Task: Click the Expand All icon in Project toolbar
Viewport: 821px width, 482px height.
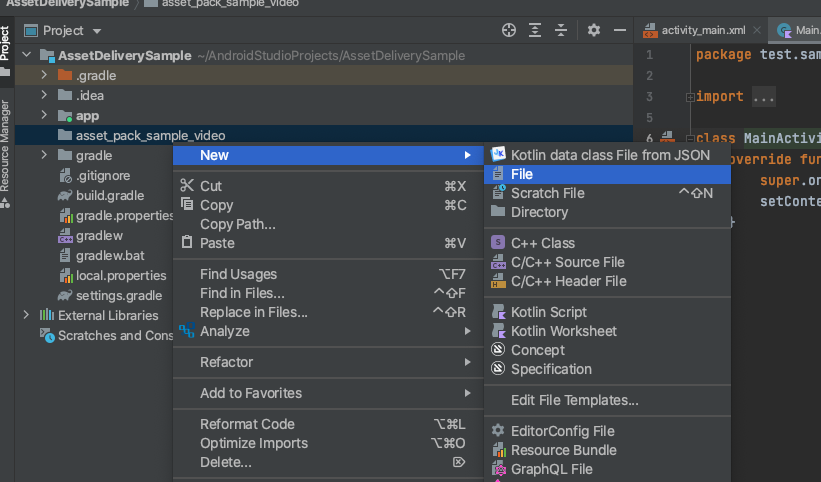Action: point(535,30)
